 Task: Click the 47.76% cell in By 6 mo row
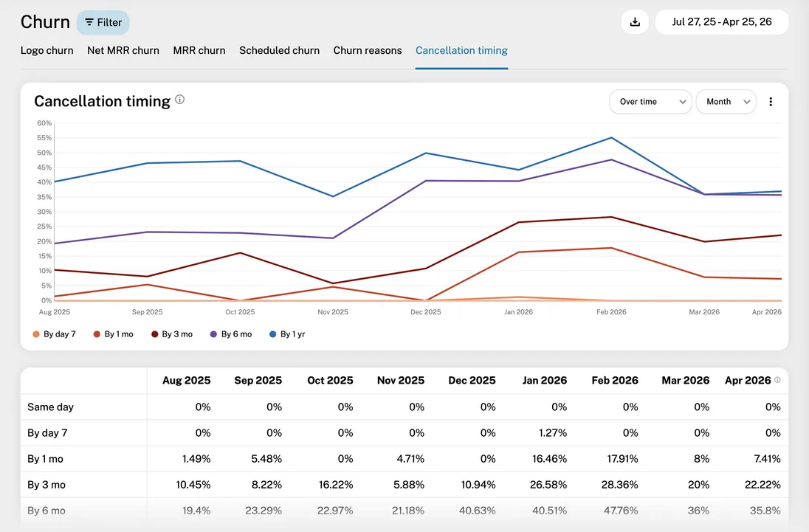pos(621,511)
